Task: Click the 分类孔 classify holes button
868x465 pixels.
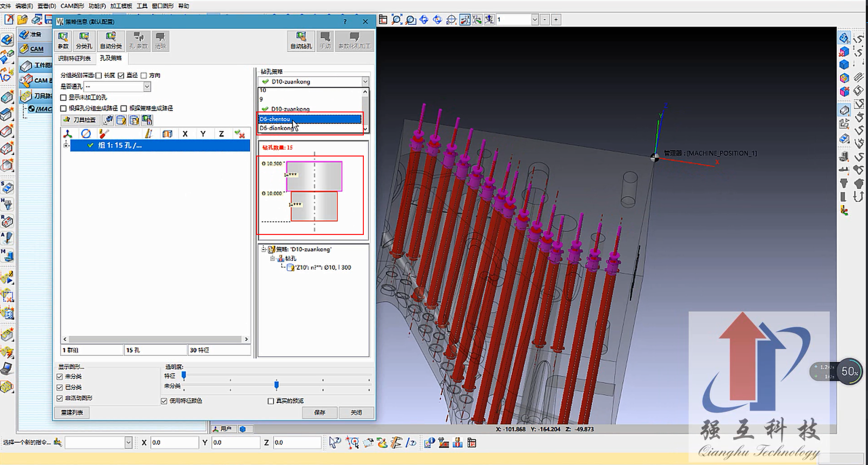Action: click(x=84, y=41)
